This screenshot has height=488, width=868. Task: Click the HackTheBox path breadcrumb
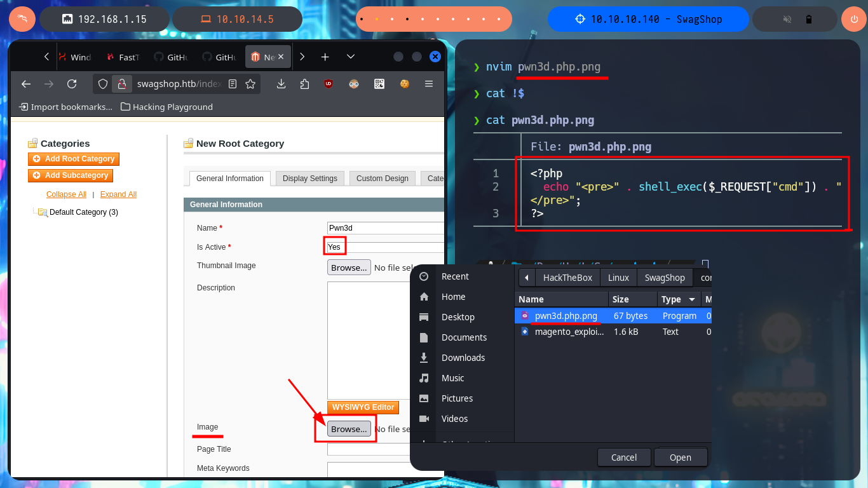point(567,278)
